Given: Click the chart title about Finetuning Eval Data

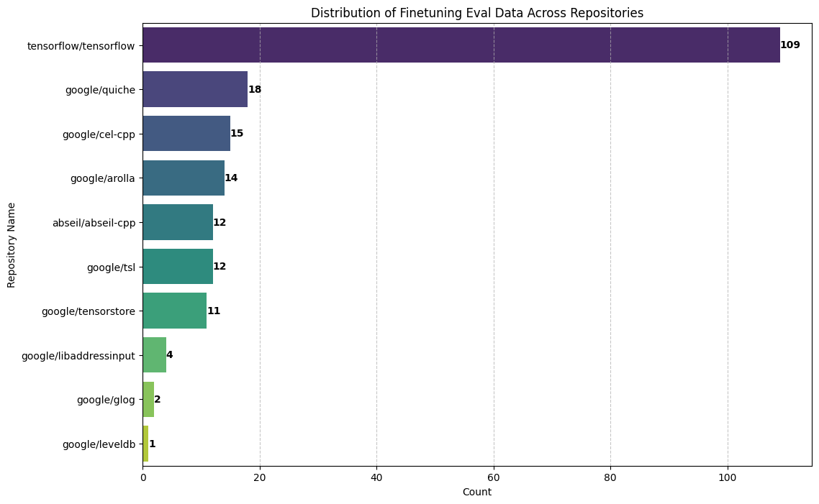Looking at the screenshot, I should pyautogui.click(x=477, y=13).
